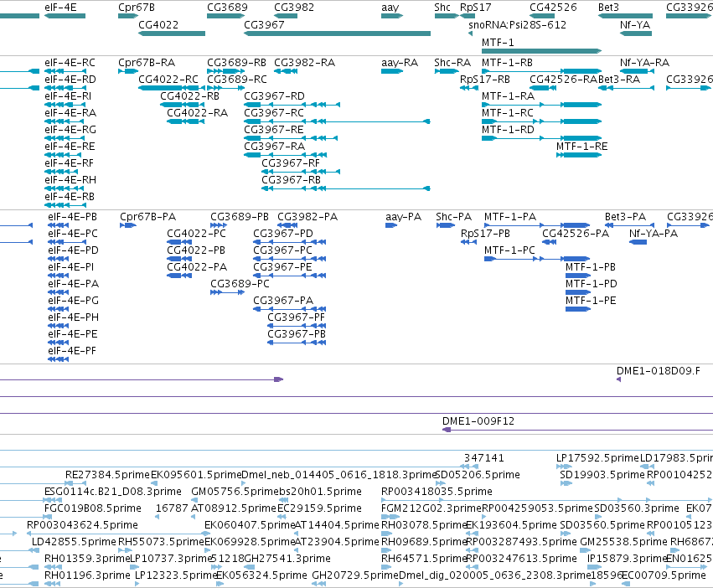
Task: Click the Shc-PA protein label
Action: coord(454,216)
